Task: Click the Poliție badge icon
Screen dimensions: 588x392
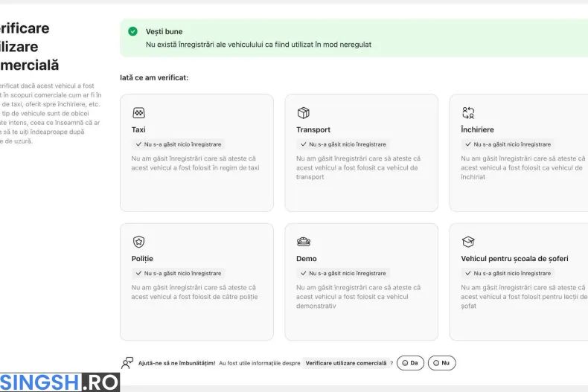Action: coord(138,242)
